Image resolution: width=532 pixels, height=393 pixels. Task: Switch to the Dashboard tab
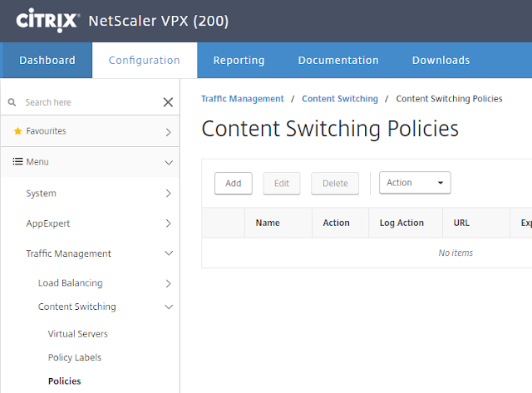coord(47,60)
